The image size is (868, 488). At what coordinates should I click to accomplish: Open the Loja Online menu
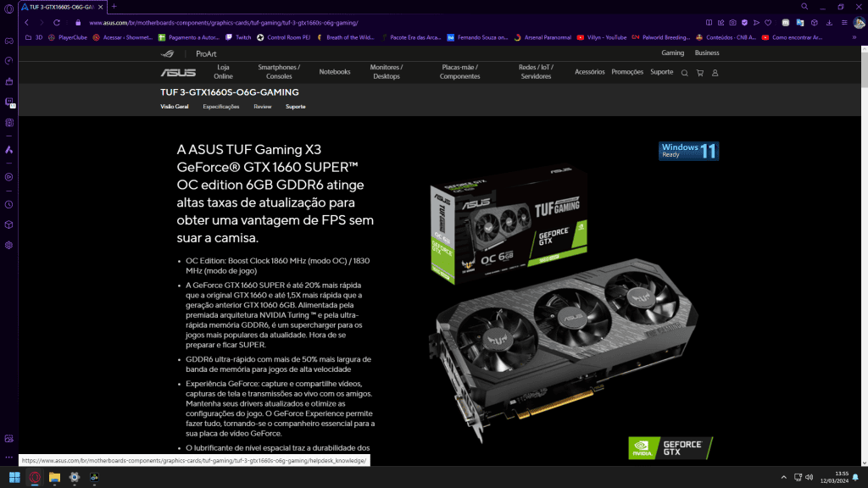(x=223, y=72)
